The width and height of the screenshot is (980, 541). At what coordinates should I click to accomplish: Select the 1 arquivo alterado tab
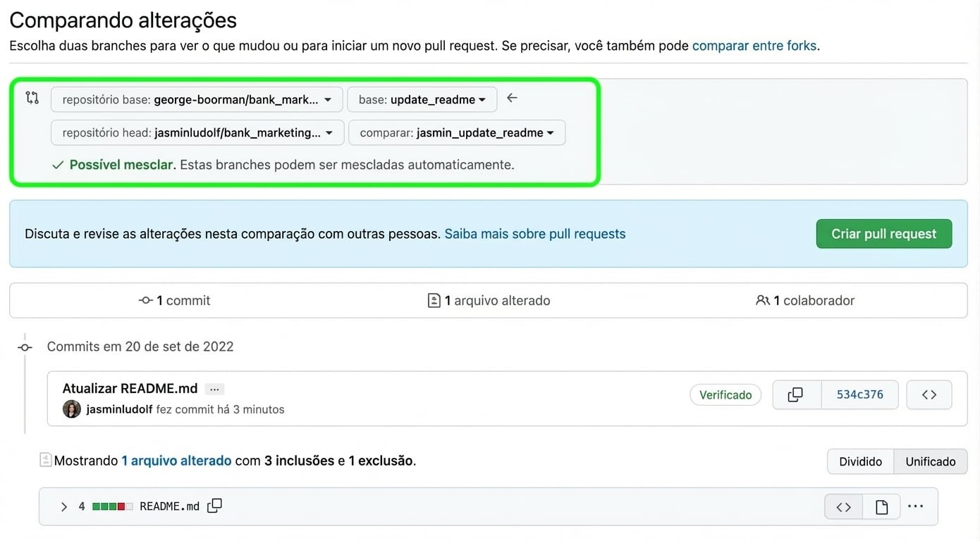[x=489, y=301]
